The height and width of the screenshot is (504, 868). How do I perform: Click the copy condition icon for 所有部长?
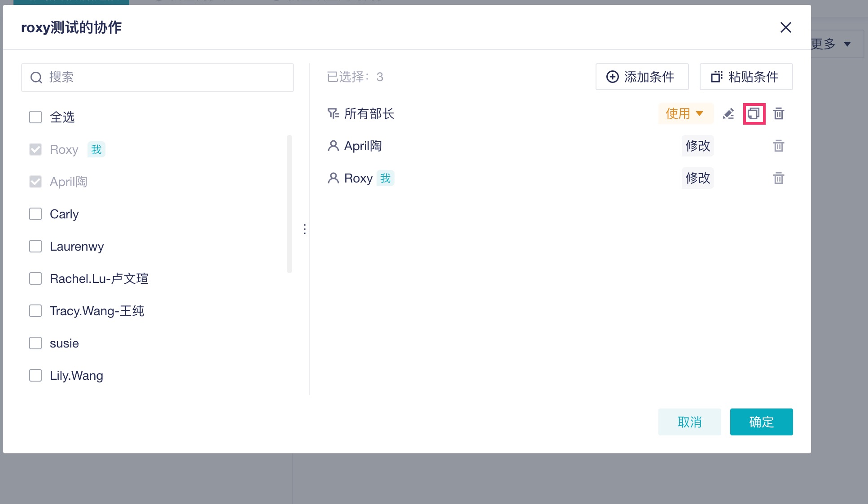point(754,114)
